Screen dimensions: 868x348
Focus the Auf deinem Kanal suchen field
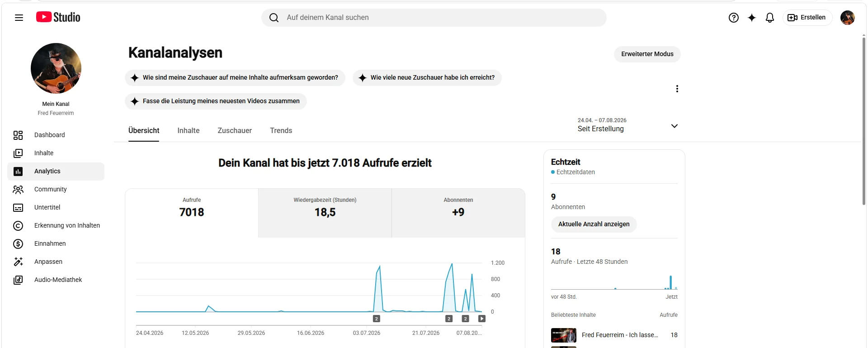(434, 18)
